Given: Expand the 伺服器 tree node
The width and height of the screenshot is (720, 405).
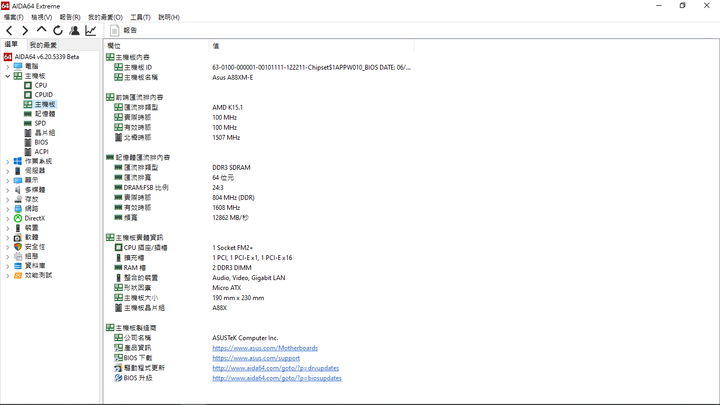Looking at the screenshot, I should click(7, 171).
